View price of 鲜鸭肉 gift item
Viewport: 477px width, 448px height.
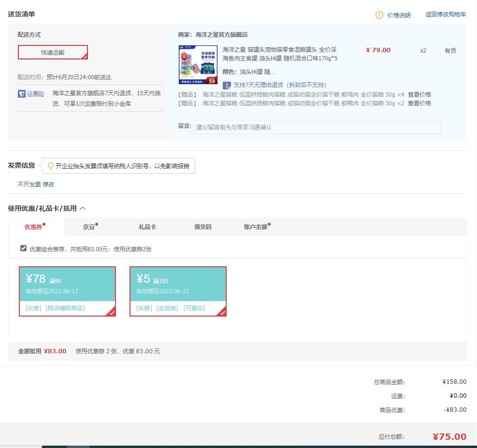tap(419, 103)
